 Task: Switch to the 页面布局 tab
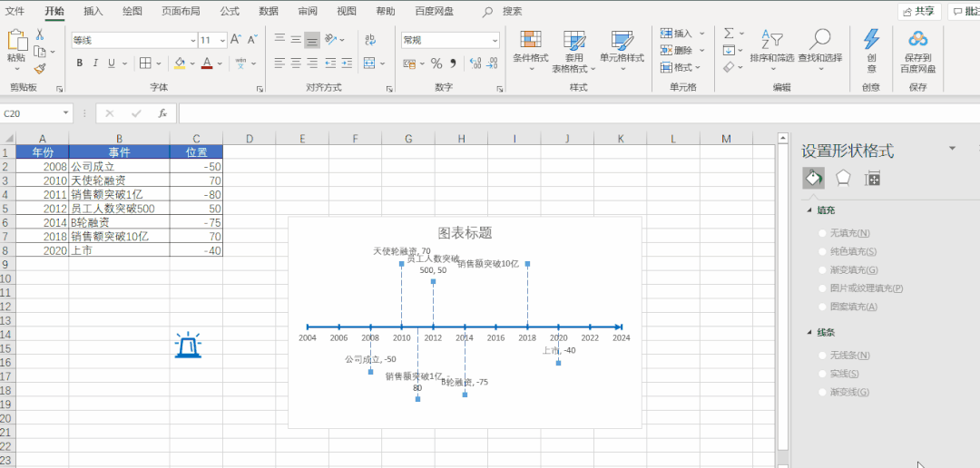pyautogui.click(x=181, y=11)
